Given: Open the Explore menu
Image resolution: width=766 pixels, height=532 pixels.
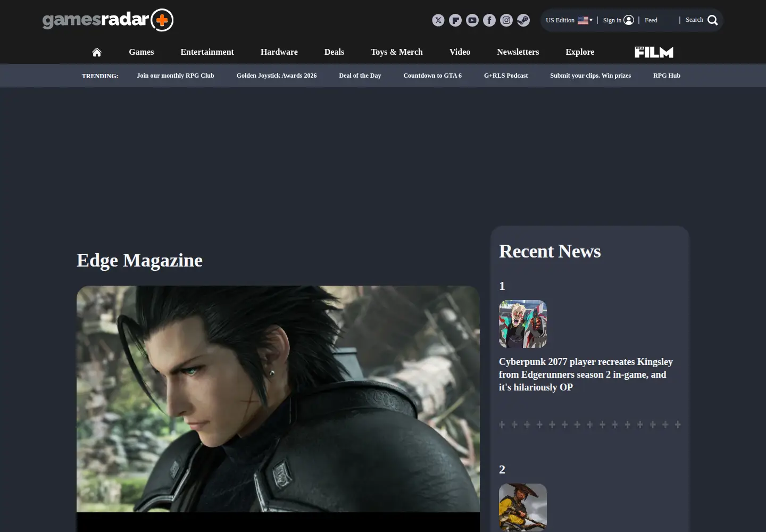Looking at the screenshot, I should point(580,52).
